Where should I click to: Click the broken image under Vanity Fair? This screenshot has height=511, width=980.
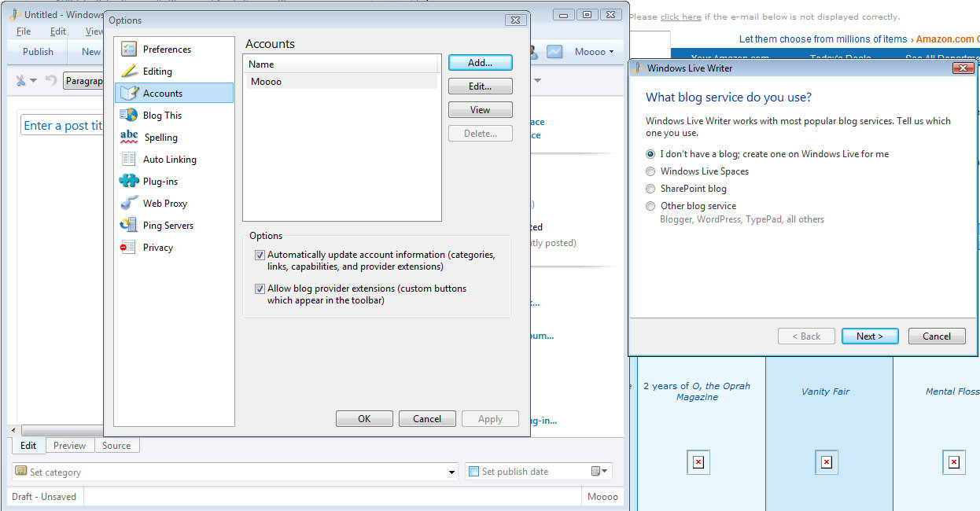coord(826,462)
